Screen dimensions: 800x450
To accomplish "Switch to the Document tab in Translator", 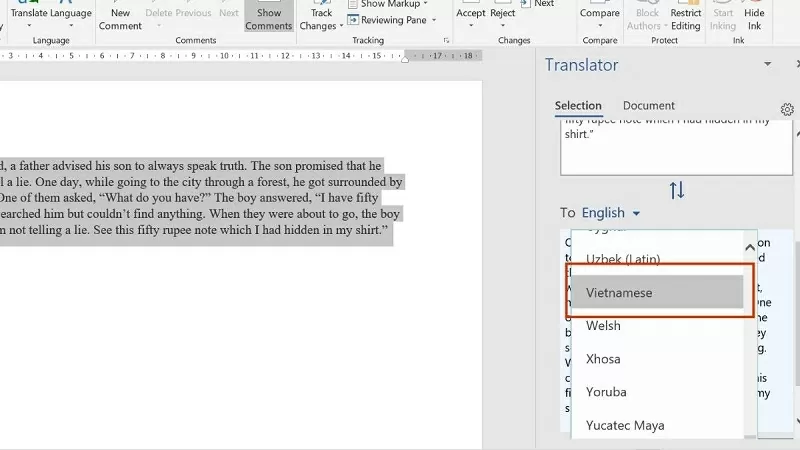I will point(648,106).
